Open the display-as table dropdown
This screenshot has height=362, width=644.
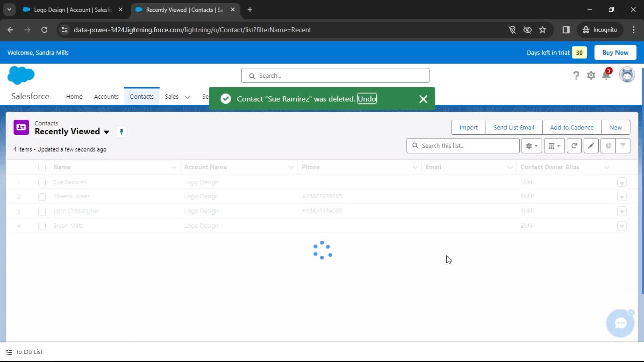pyautogui.click(x=554, y=146)
